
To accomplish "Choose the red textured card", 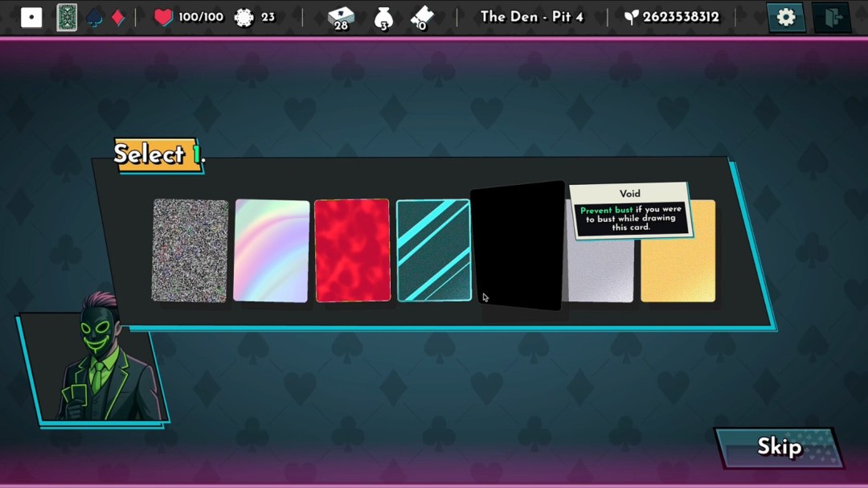I will pos(352,251).
